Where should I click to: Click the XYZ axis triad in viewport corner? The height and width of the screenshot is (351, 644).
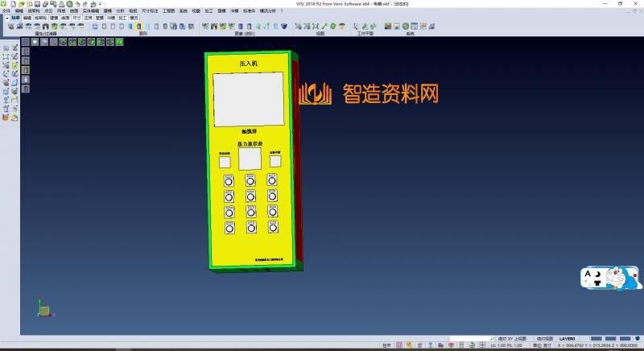pos(45,308)
